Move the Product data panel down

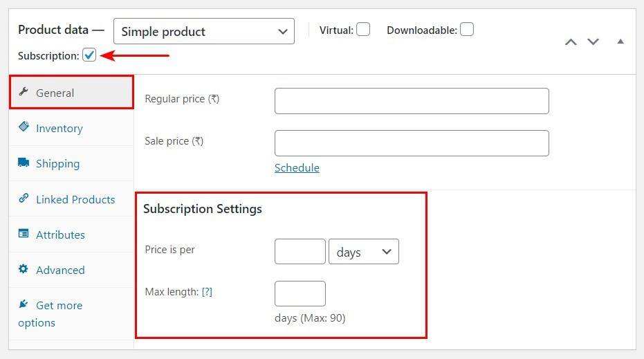tap(593, 42)
